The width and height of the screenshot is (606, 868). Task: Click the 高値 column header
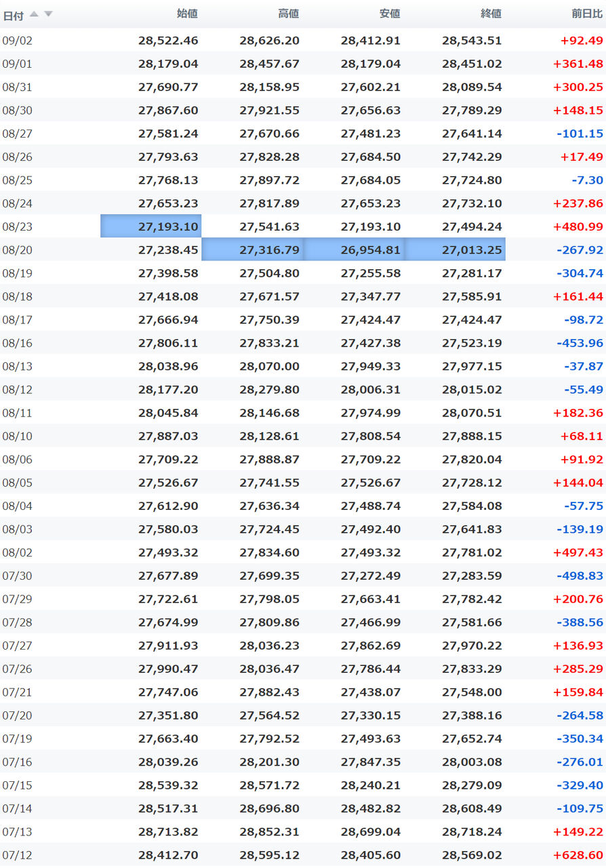[x=288, y=14]
